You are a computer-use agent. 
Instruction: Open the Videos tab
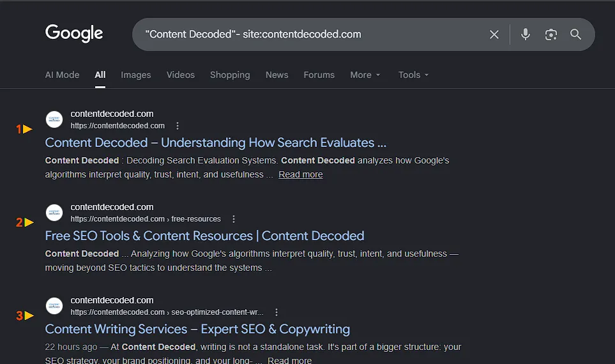tap(181, 75)
